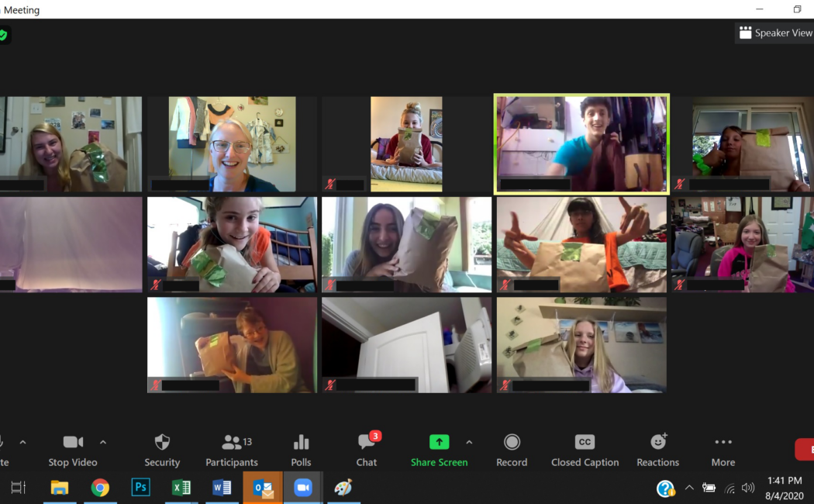This screenshot has height=504, width=814.
Task: Open the More menu in Zoom toolbar
Action: tap(723, 450)
